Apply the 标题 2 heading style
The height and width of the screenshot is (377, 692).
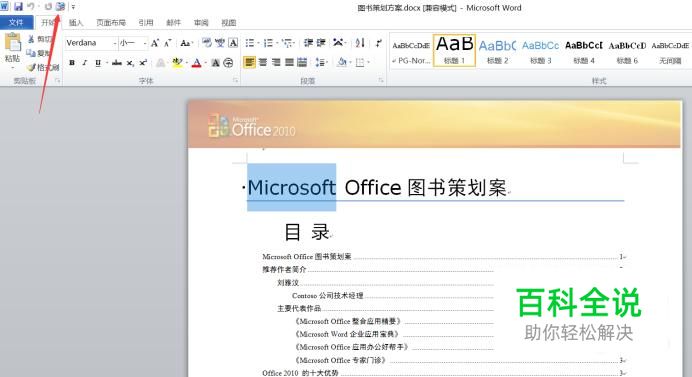tap(497, 50)
